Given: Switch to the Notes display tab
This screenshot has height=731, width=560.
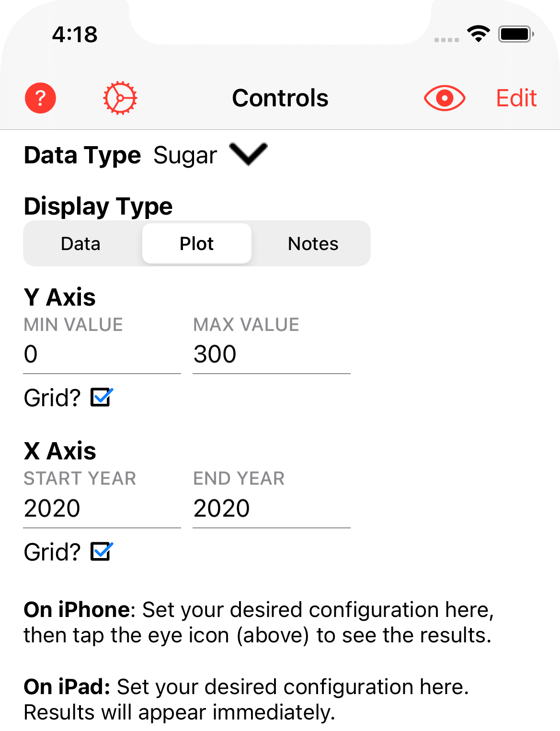Looking at the screenshot, I should pyautogui.click(x=313, y=244).
